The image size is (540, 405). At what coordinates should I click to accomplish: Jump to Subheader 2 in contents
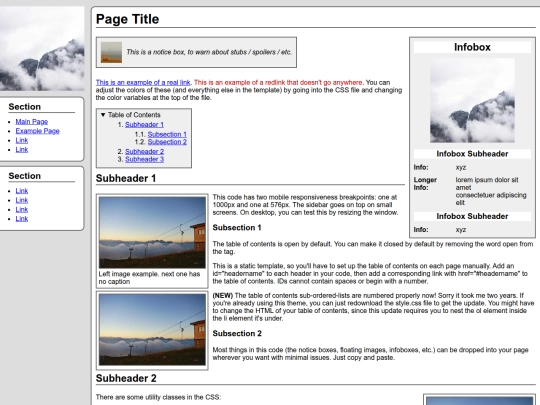click(x=144, y=152)
